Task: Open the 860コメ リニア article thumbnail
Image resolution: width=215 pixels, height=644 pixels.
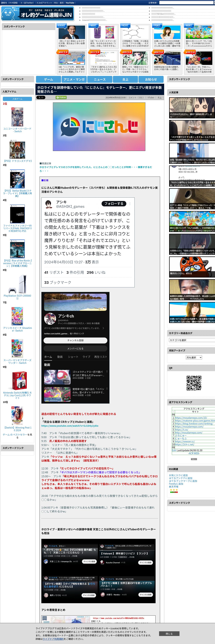Action: click(72, 58)
